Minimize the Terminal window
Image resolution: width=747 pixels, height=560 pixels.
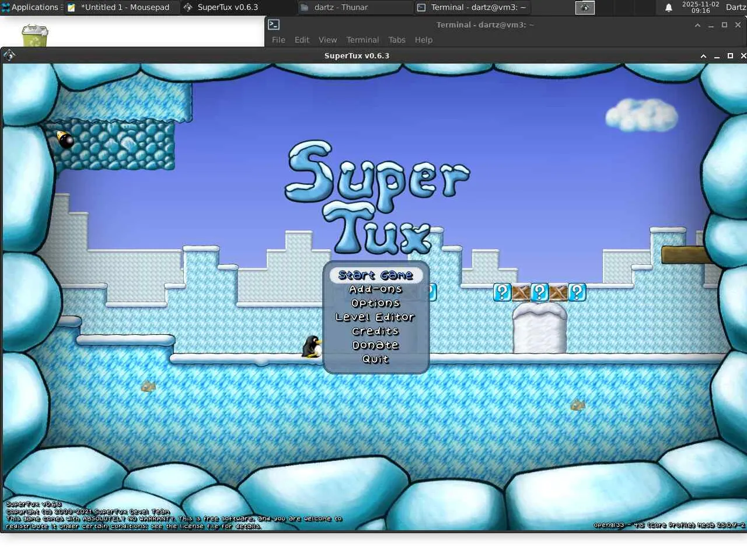[711, 25]
